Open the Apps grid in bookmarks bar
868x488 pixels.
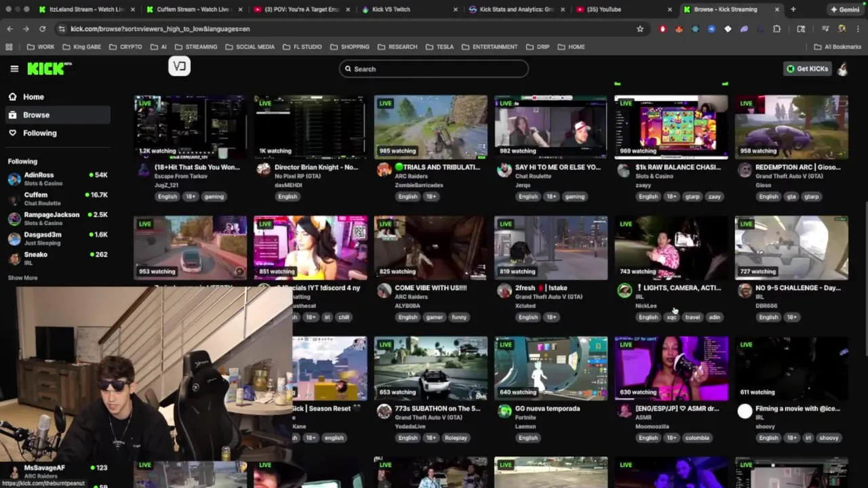pyautogui.click(x=9, y=47)
